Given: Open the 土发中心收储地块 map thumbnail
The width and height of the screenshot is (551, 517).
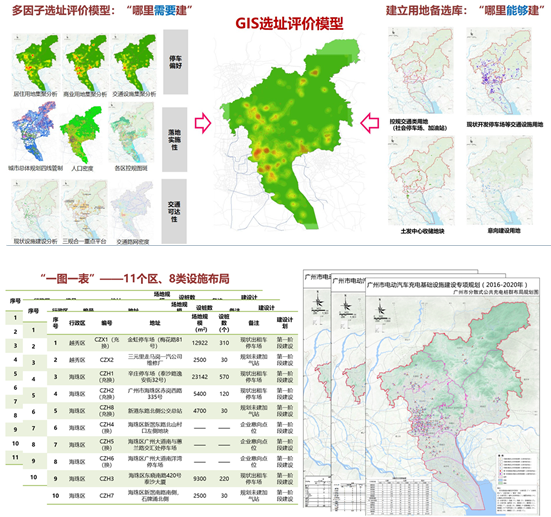Looking at the screenshot, I should coord(421,180).
